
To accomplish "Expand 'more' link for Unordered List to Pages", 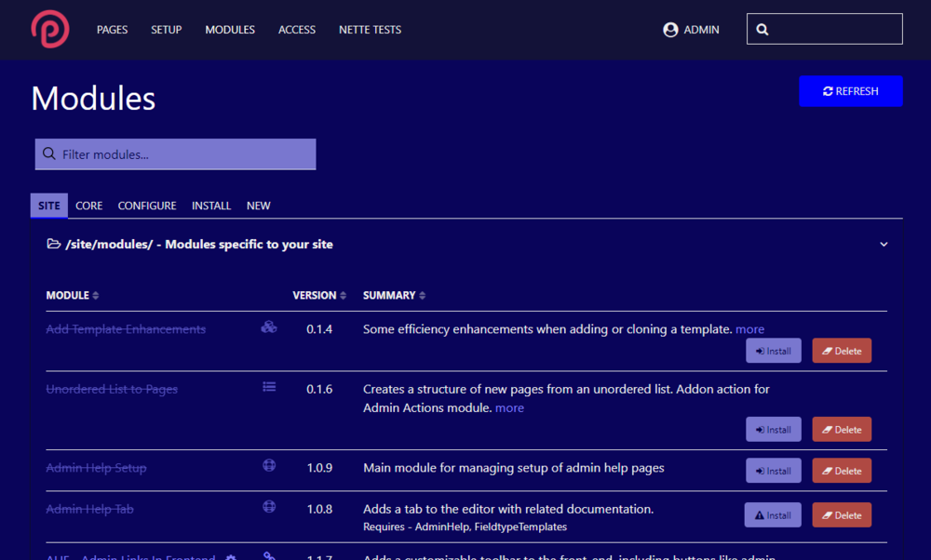I will [x=509, y=408].
